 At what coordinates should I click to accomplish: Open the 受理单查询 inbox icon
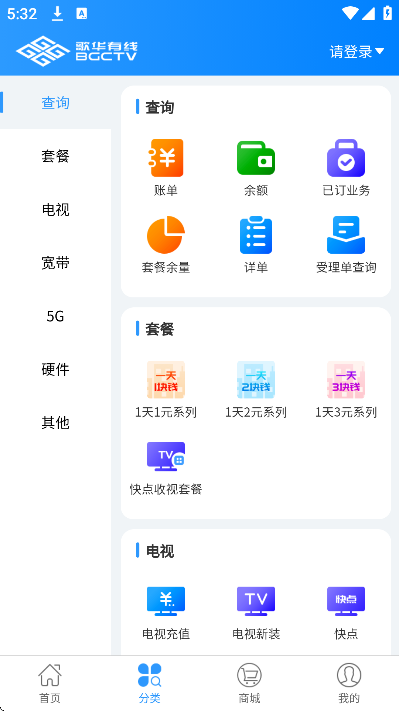(x=346, y=235)
